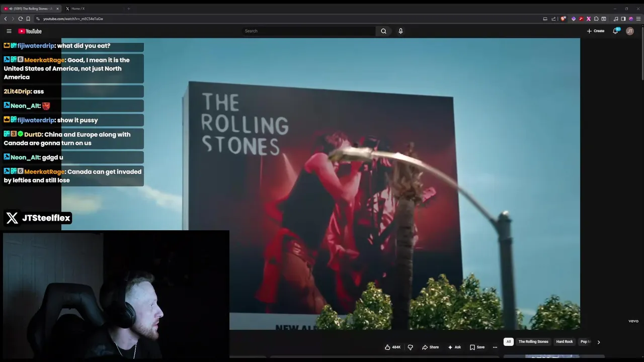The image size is (644, 362).
Task: Click Neon_Alt's "gdgd u" chat message
Action: 73,157
